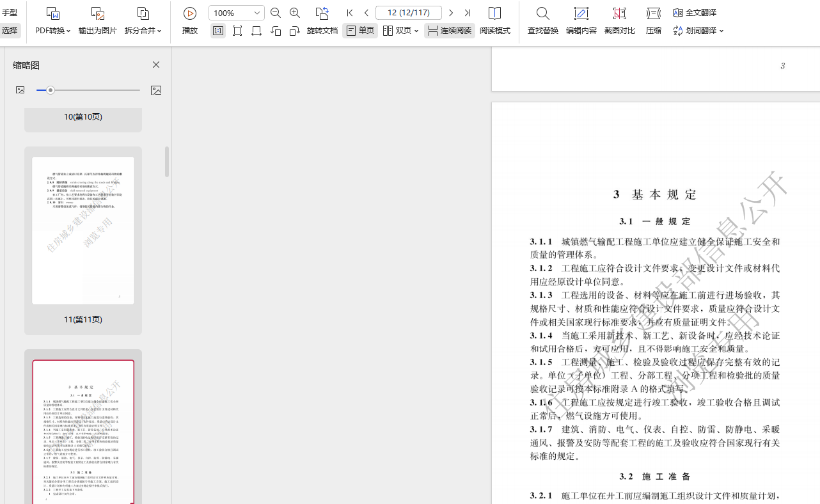The width and height of the screenshot is (820, 504).
Task: Switch to 双页 two-page view
Action: tap(397, 31)
